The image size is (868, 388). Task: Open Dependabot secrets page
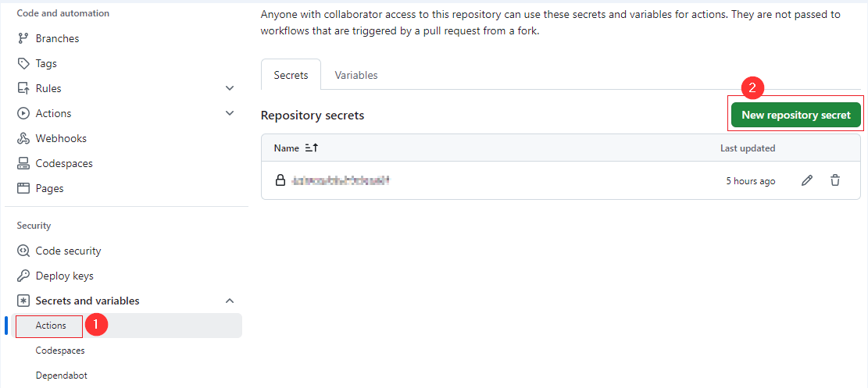coord(62,376)
